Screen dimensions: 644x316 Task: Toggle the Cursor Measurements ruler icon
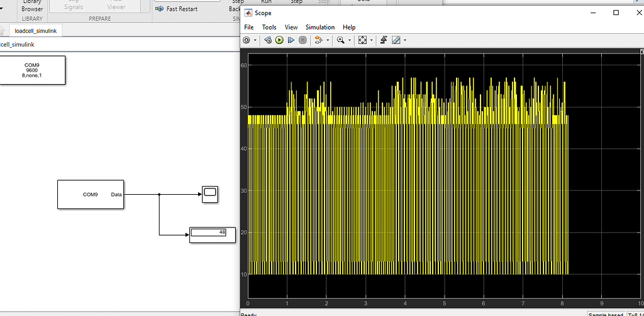pyautogui.click(x=396, y=40)
